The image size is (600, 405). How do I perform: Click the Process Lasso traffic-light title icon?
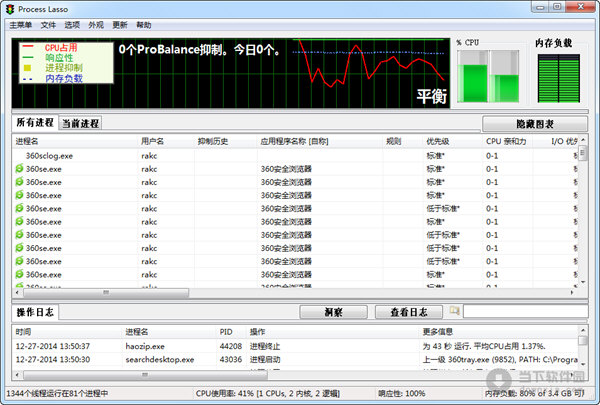[10, 9]
